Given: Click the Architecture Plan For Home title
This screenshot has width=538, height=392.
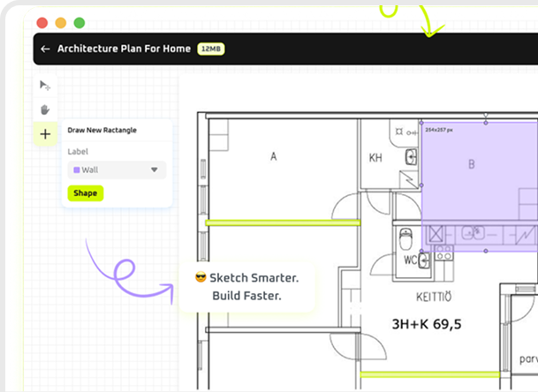Looking at the screenshot, I should 124,49.
